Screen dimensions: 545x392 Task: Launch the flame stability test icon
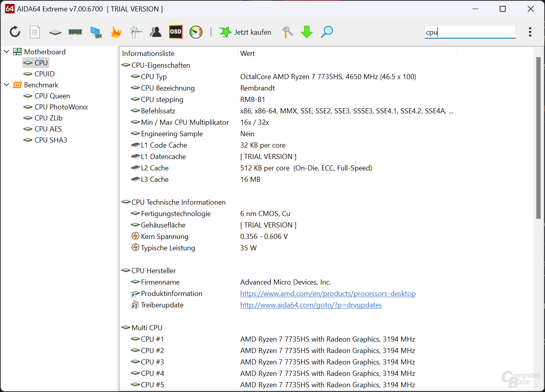(116, 32)
